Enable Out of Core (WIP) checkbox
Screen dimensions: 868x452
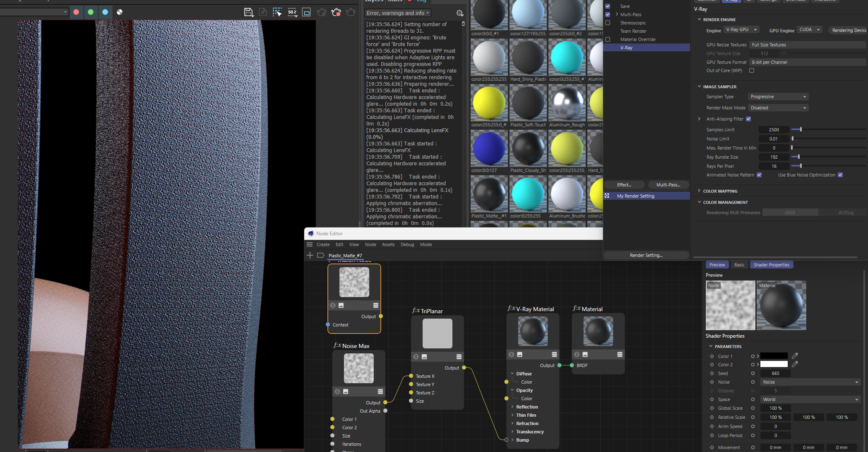[x=752, y=70]
